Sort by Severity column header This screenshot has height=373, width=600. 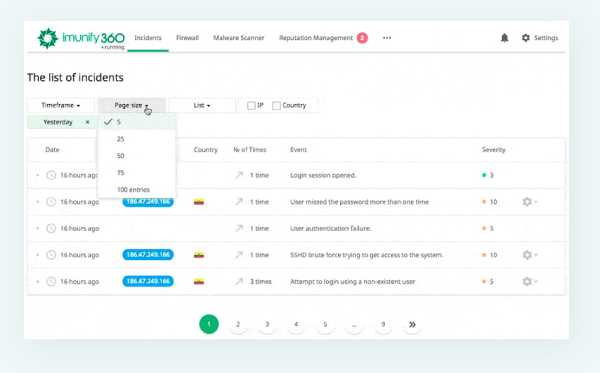494,150
